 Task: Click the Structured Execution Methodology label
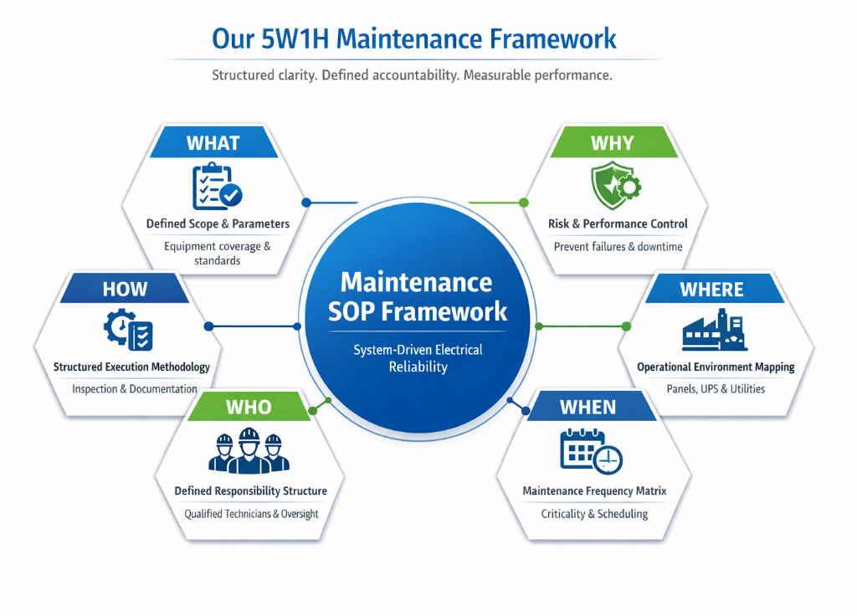coord(131,367)
